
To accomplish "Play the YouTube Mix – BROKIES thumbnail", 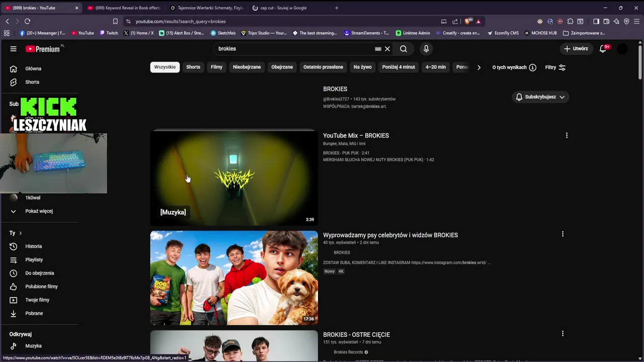I will pyautogui.click(x=234, y=178).
